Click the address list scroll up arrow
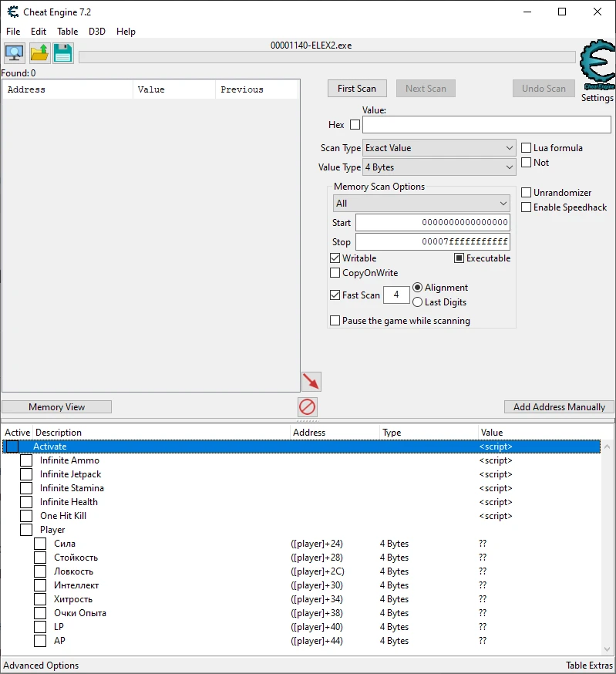The image size is (616, 674). pos(607,447)
